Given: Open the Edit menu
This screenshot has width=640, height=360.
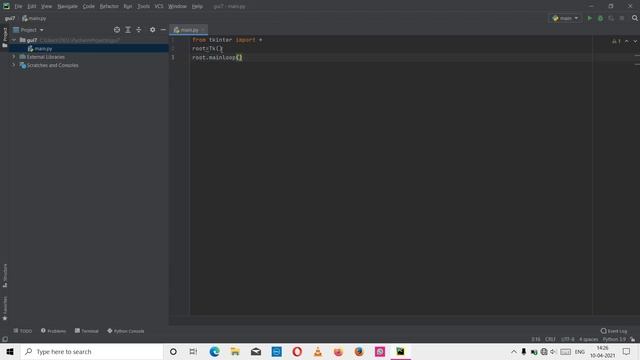Looking at the screenshot, I should pyautogui.click(x=31, y=7).
